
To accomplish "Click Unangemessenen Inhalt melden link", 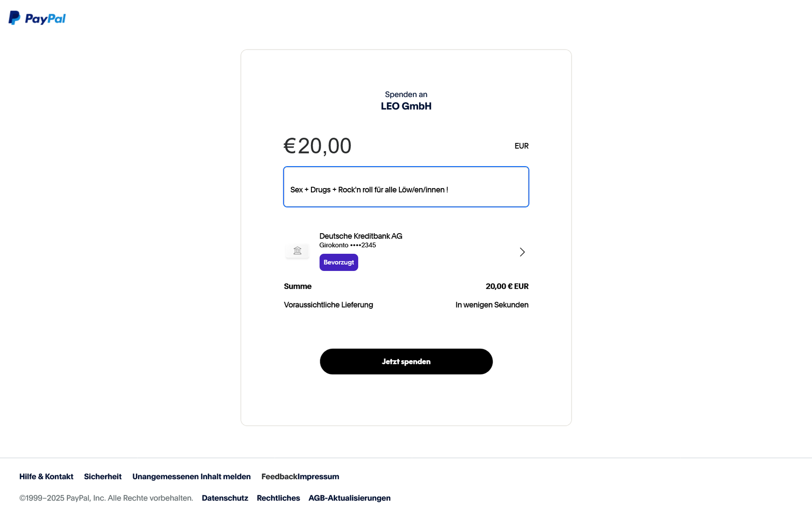I will 191,476.
